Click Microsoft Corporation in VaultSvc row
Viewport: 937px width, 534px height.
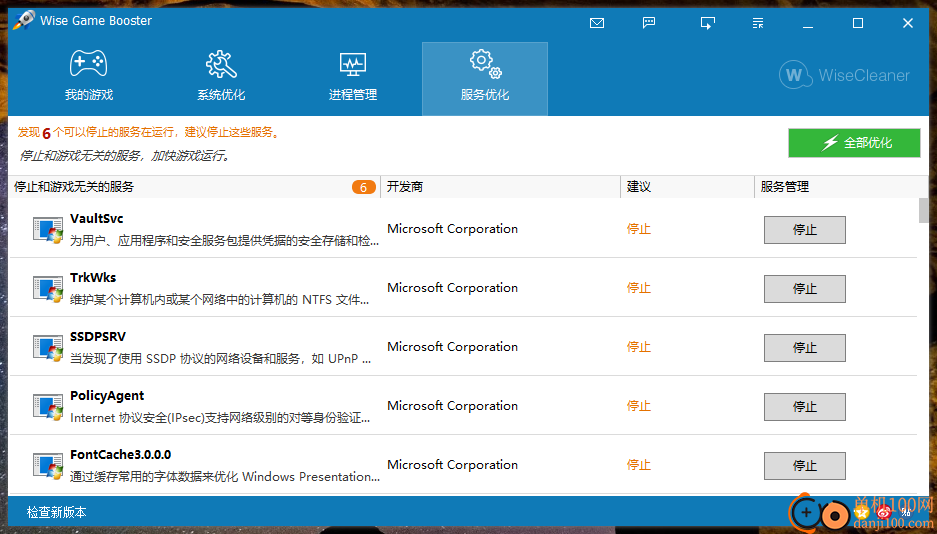[452, 229]
